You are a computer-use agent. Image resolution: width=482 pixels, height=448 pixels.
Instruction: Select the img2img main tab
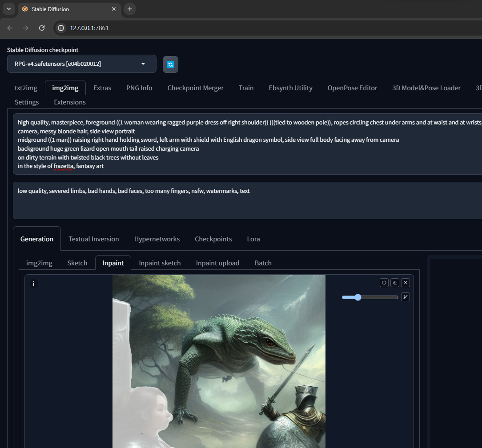pos(65,88)
